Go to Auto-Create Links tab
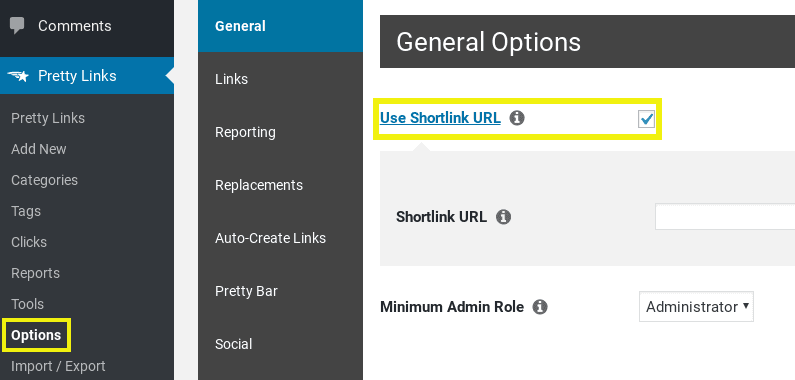 tap(280, 238)
